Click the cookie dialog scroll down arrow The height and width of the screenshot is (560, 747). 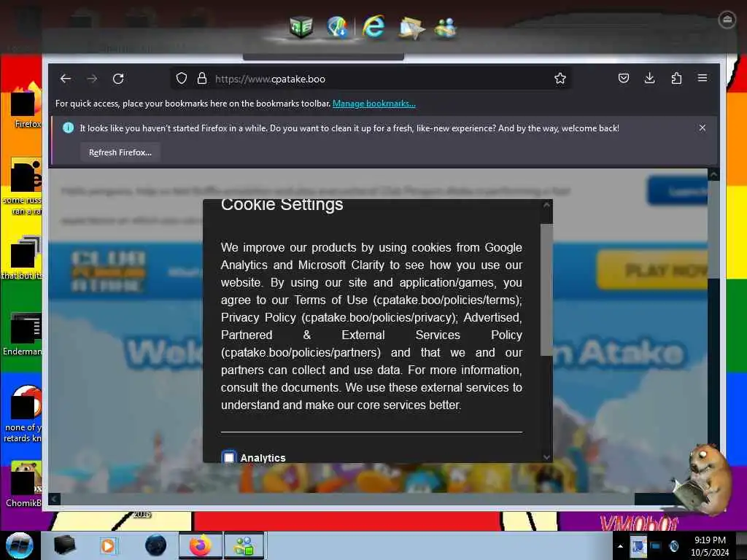[x=546, y=456]
